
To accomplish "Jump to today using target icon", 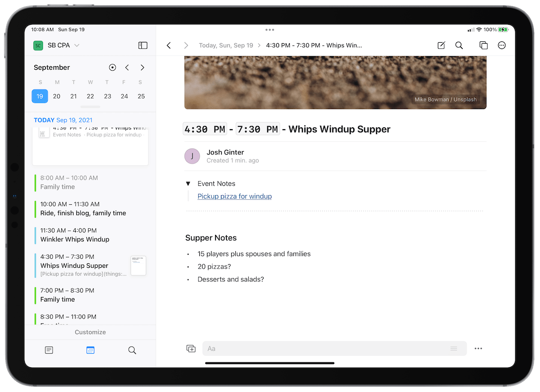I will (x=112, y=68).
